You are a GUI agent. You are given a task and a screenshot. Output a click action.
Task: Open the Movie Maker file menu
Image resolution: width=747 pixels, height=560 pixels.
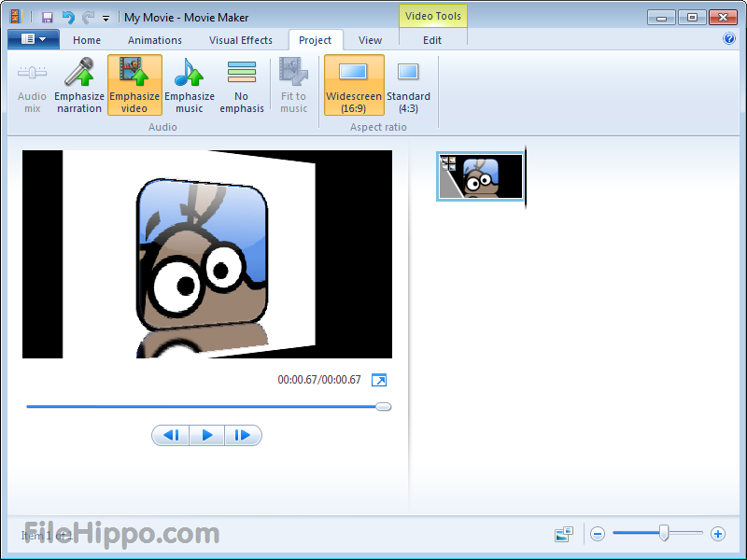coord(34,39)
